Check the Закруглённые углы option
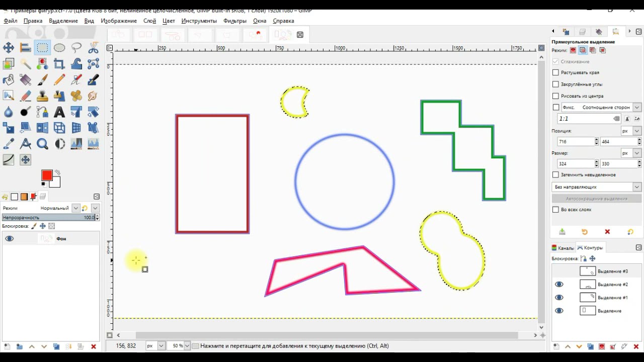Image resolution: width=644 pixels, height=362 pixels. tap(556, 84)
